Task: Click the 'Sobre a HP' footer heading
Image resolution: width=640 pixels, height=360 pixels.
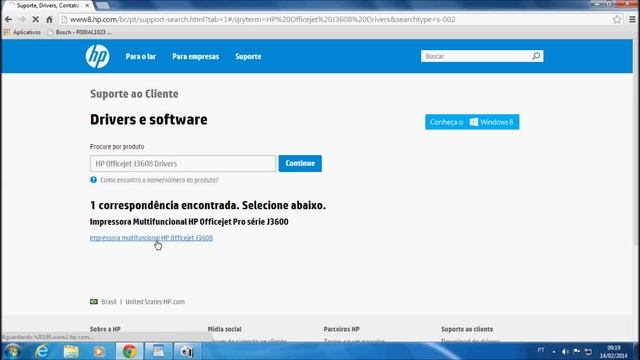Action: 105,329
